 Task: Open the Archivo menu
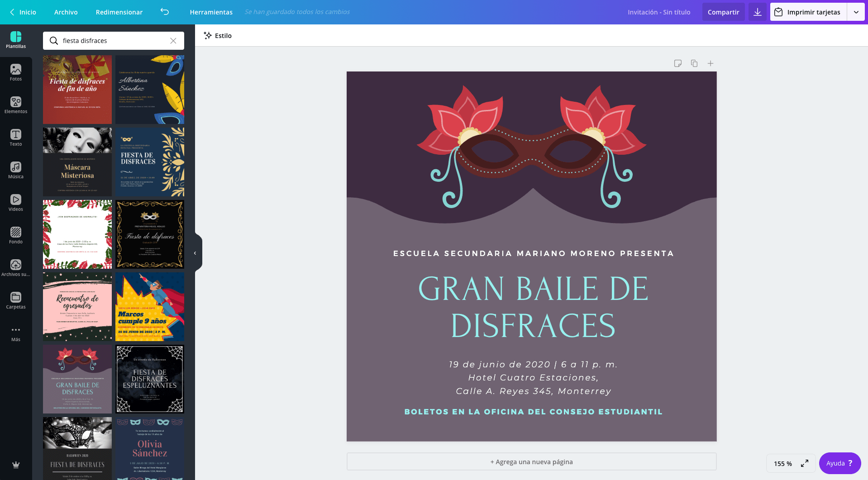click(x=66, y=12)
